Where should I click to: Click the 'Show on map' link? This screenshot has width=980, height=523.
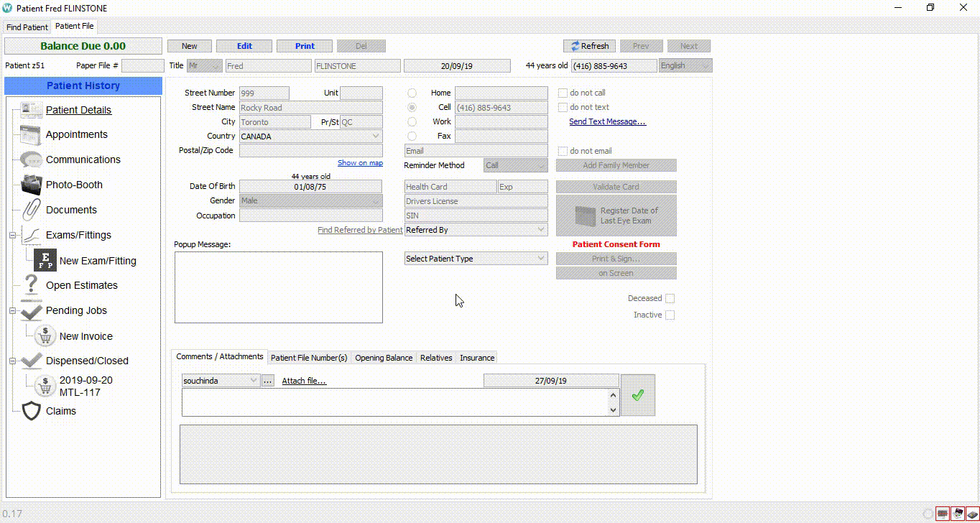click(360, 163)
